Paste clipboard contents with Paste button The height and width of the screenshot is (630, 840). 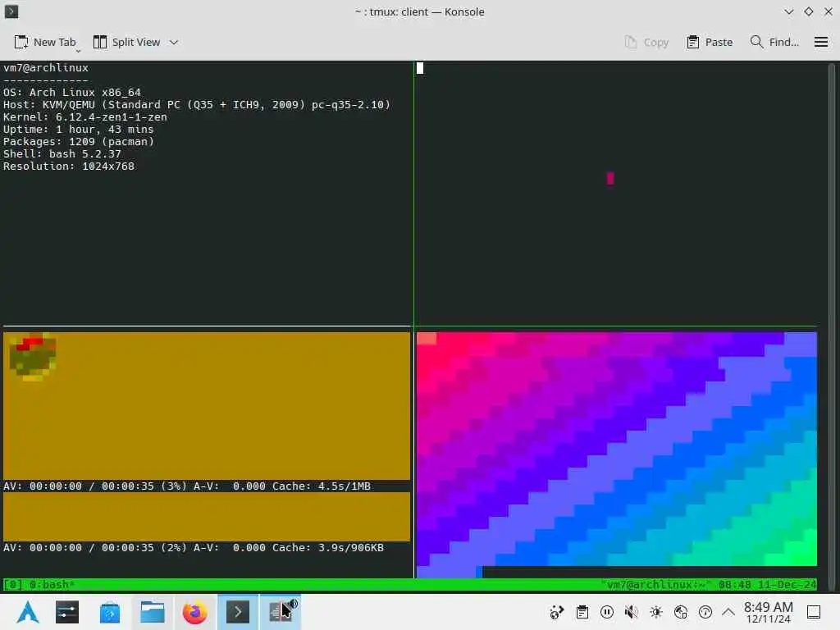point(710,42)
